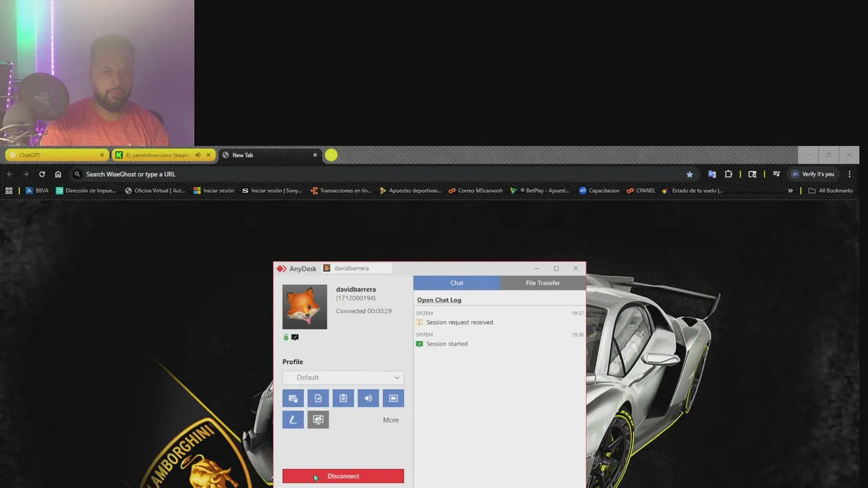Image resolution: width=868 pixels, height=488 pixels.
Task: Toggle file transfer permission icon in AnyDesk
Action: (318, 399)
